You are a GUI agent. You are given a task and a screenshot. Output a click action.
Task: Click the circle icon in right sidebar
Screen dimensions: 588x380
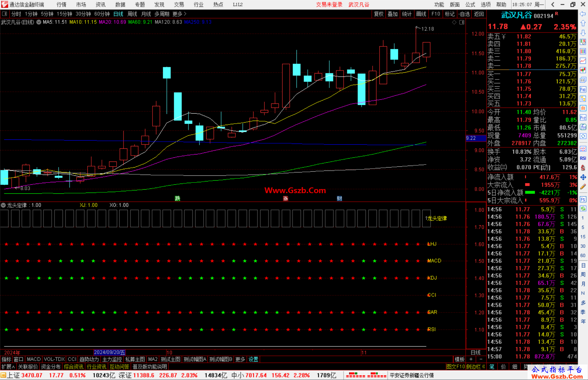pos(583,136)
